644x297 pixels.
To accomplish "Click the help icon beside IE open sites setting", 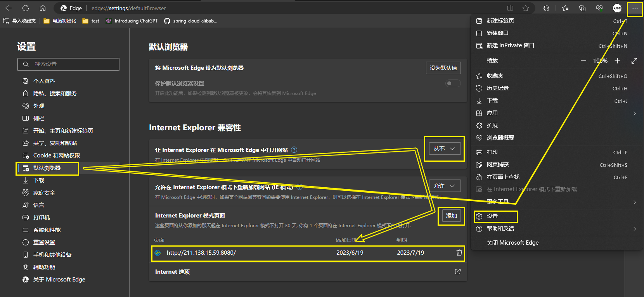I will point(294,150).
